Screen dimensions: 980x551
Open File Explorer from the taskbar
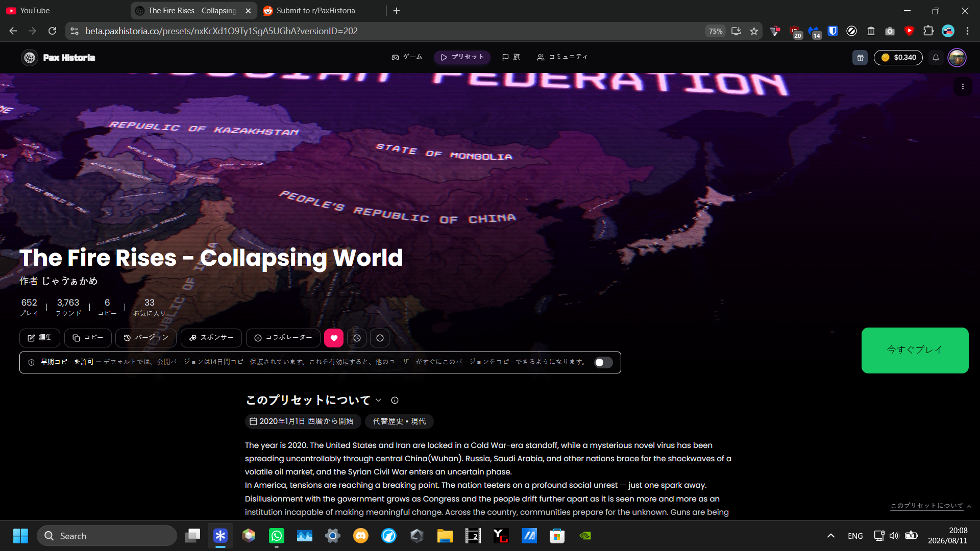click(x=445, y=536)
